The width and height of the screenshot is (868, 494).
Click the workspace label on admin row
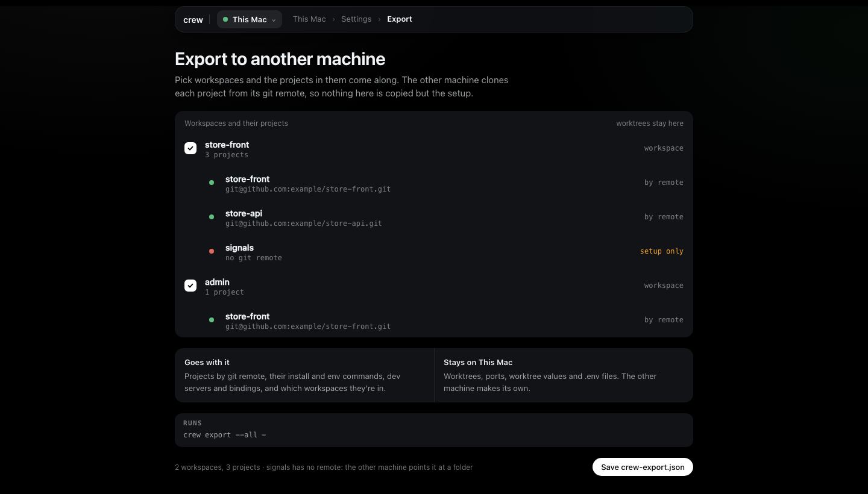point(664,286)
